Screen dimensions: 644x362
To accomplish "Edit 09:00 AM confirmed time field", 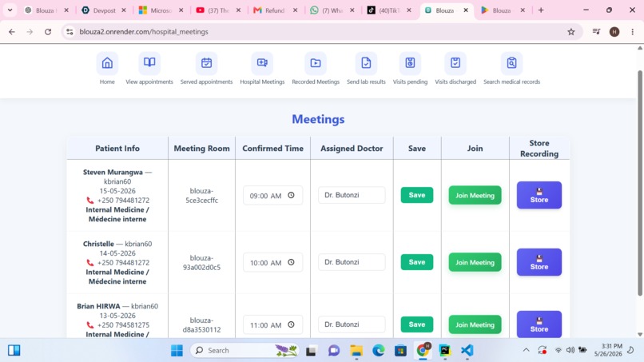I will 272,195.
